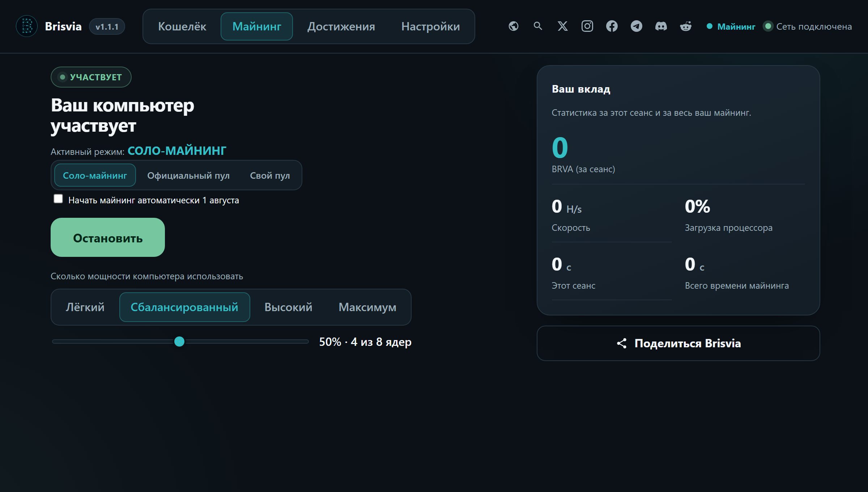The image size is (868, 492).
Task: Click the 0 H/s speed value
Action: [x=566, y=207]
